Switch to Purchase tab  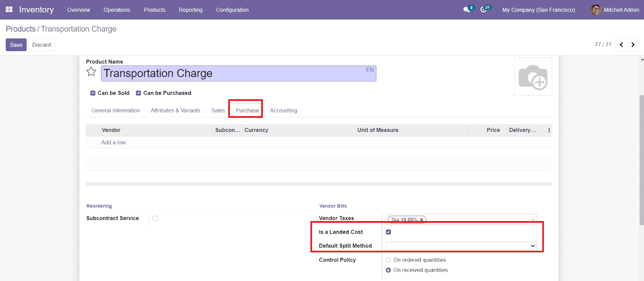(248, 111)
